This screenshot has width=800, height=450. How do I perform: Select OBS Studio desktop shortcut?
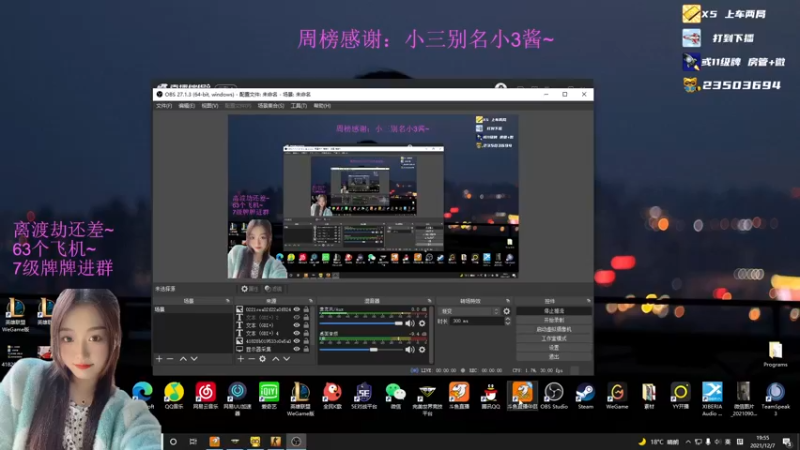tap(554, 396)
